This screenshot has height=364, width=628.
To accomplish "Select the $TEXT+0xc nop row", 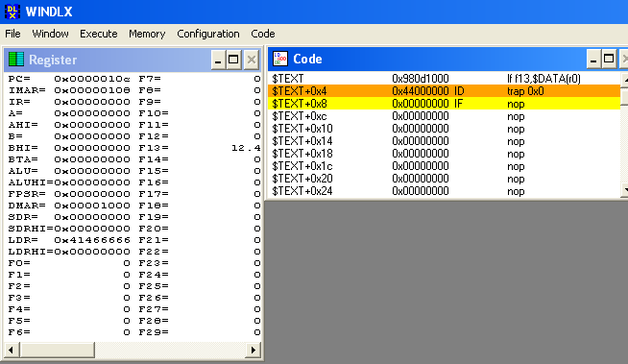I will tap(444, 116).
